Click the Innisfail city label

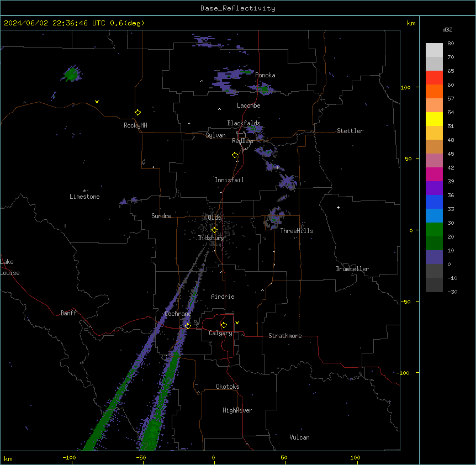tap(229, 180)
